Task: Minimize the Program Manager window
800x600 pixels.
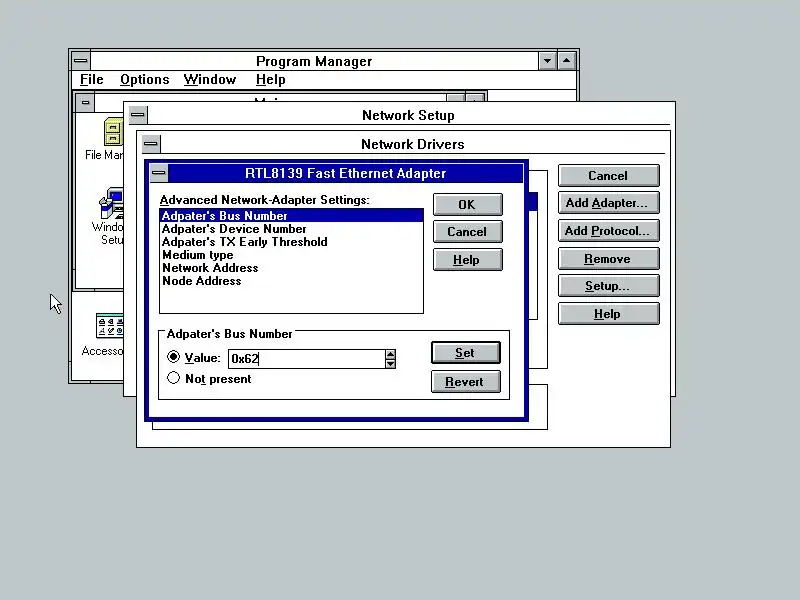Action: (x=547, y=61)
